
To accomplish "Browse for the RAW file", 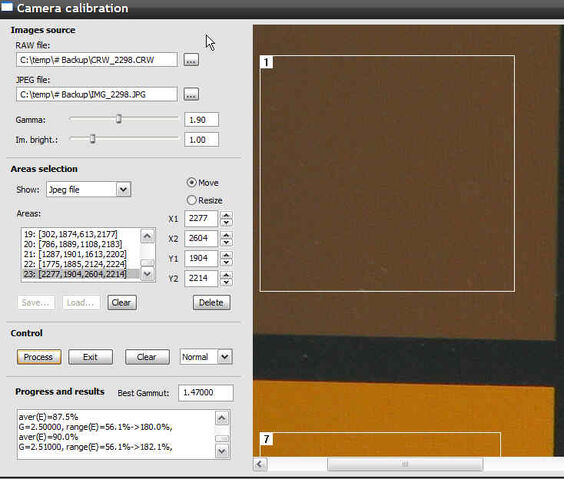I will tap(191, 60).
